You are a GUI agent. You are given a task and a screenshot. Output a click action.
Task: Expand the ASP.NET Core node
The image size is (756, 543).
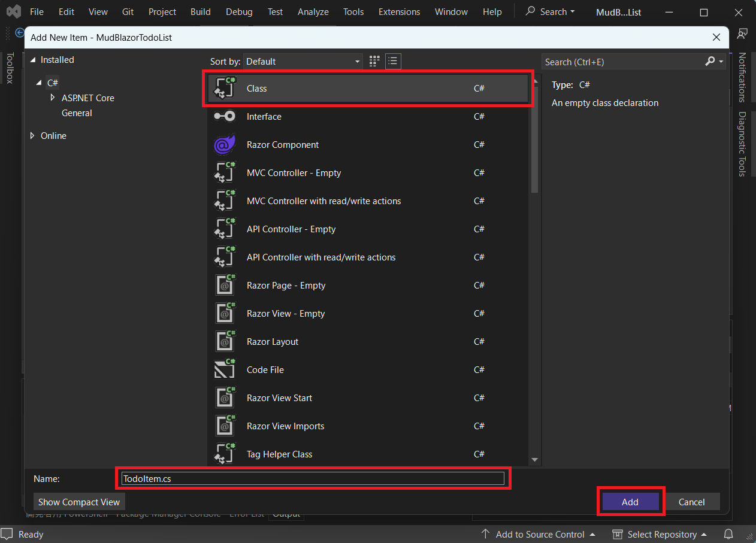(53, 98)
